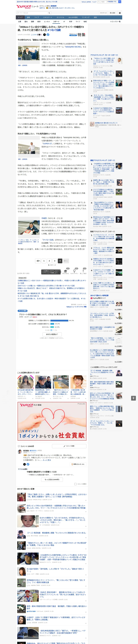Open settings via the gear icon
This screenshot has width=138, height=644.
(120, 13)
